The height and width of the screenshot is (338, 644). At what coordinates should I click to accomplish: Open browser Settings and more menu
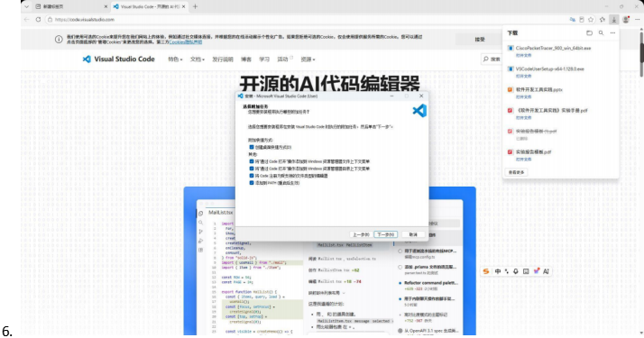638,19
